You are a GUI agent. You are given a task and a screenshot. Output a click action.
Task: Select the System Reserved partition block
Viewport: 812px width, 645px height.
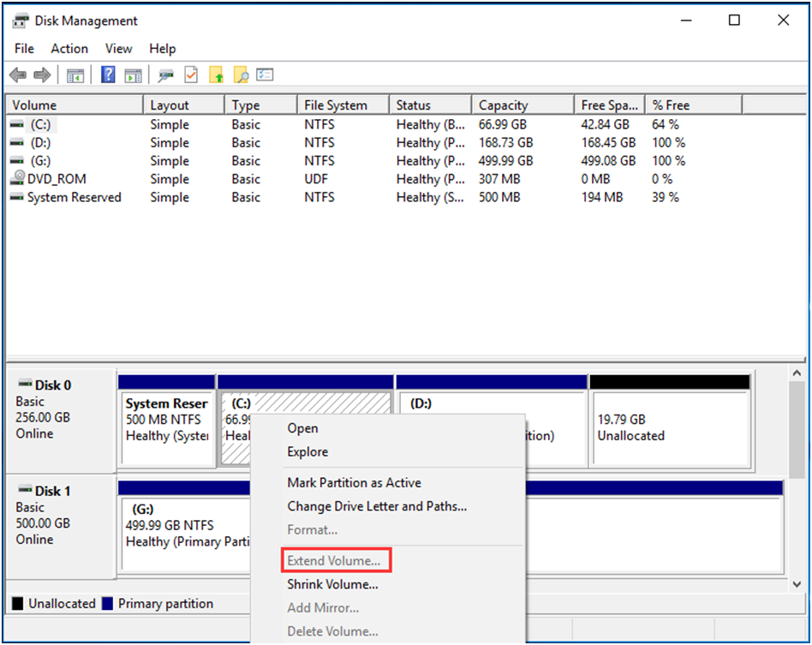(x=167, y=421)
